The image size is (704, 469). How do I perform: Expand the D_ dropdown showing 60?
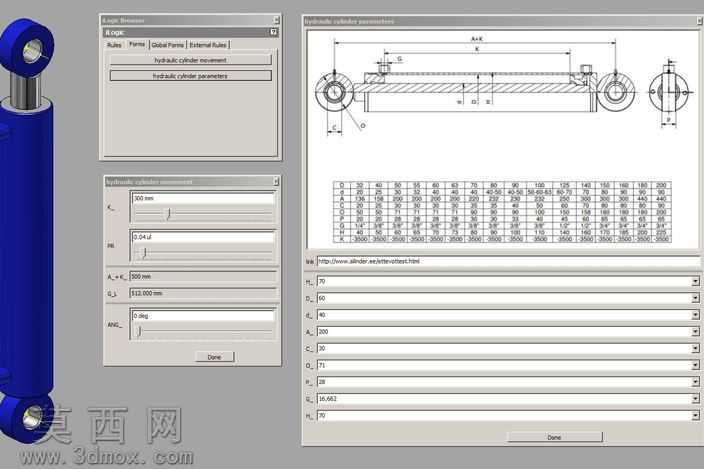[695, 298]
